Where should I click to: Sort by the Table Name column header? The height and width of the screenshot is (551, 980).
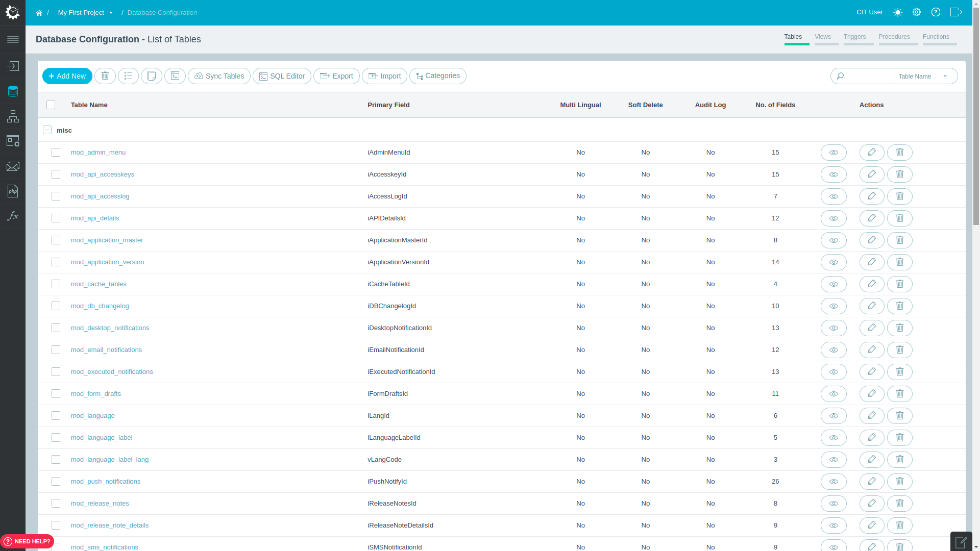[89, 105]
